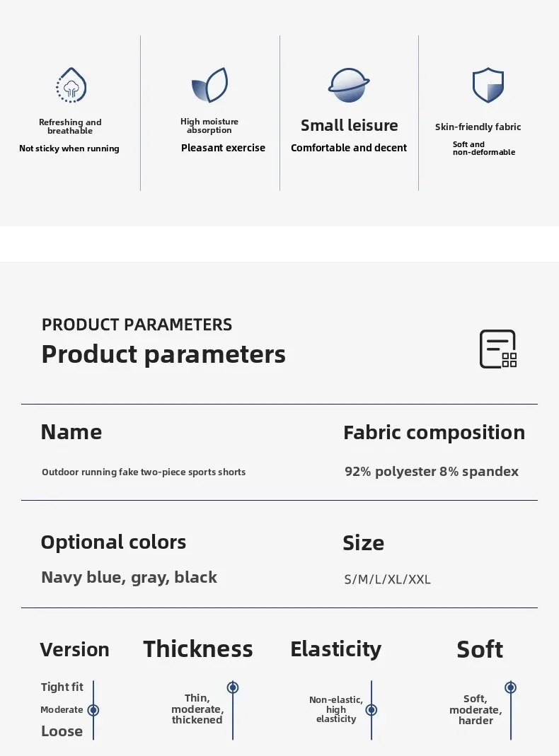Click the Fabric composition heading
Viewport: 559px width, 756px height.
pos(434,433)
